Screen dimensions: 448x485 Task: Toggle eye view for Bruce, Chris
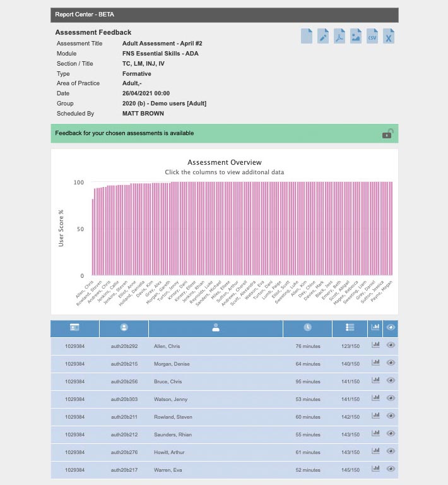(x=391, y=380)
